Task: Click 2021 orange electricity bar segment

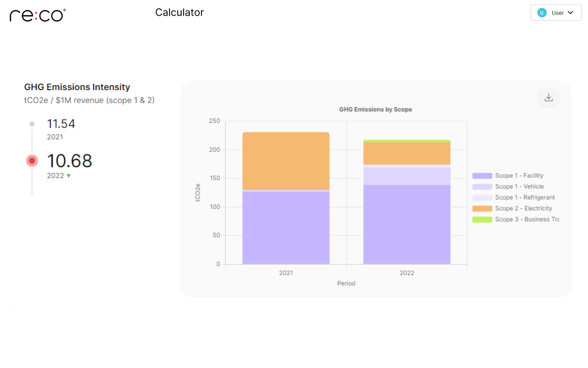Action: tap(286, 161)
